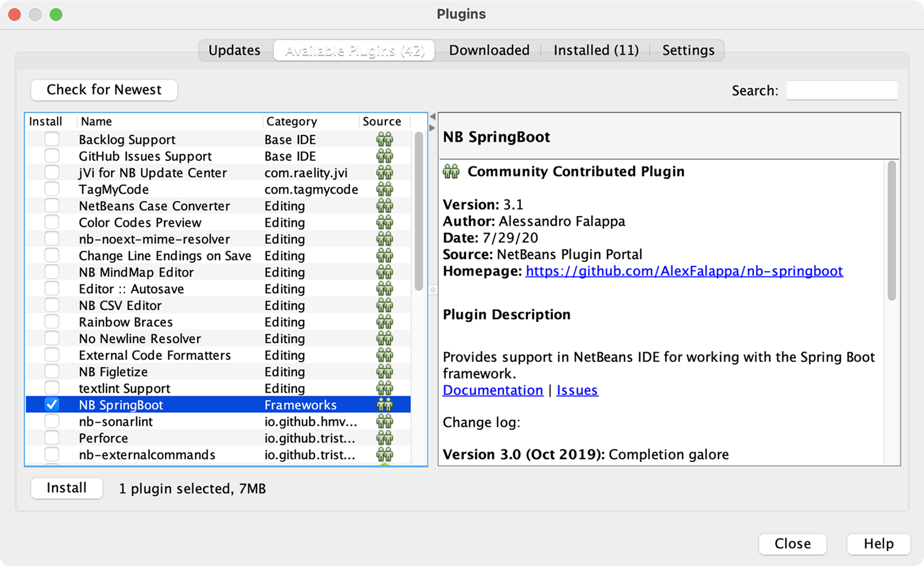The height and width of the screenshot is (566, 924).
Task: Check the install box for GitHub Issues Support
Action: 52,156
